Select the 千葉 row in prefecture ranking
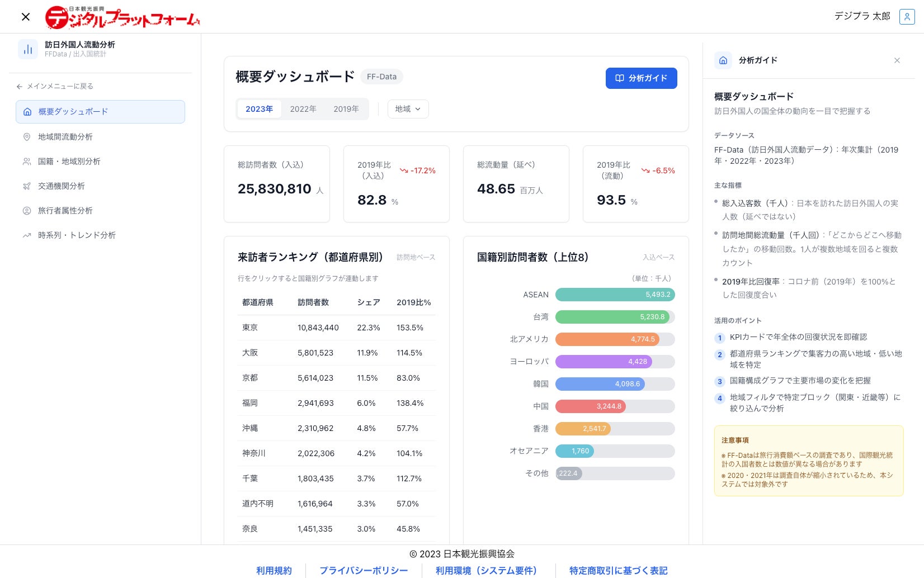Viewport: 924px width, 578px height. point(337,478)
